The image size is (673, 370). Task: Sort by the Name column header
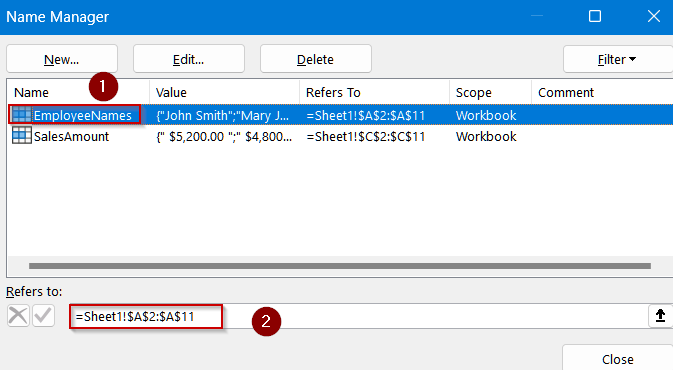[78, 92]
